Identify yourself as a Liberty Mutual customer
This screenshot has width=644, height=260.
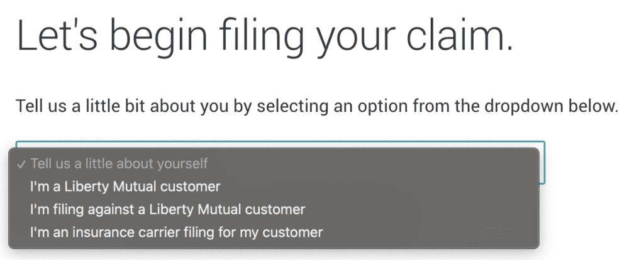125,187
